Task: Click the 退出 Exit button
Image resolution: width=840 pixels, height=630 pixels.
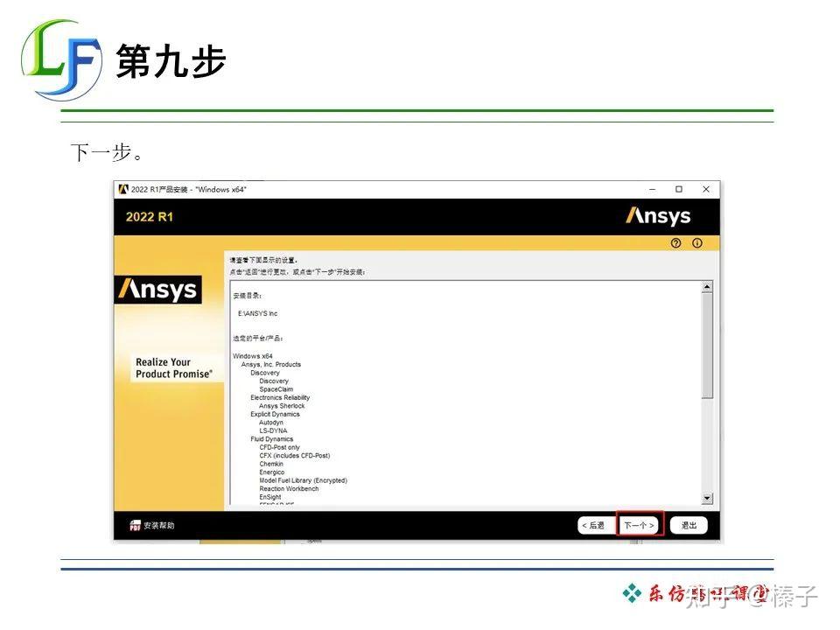Action: [x=688, y=524]
